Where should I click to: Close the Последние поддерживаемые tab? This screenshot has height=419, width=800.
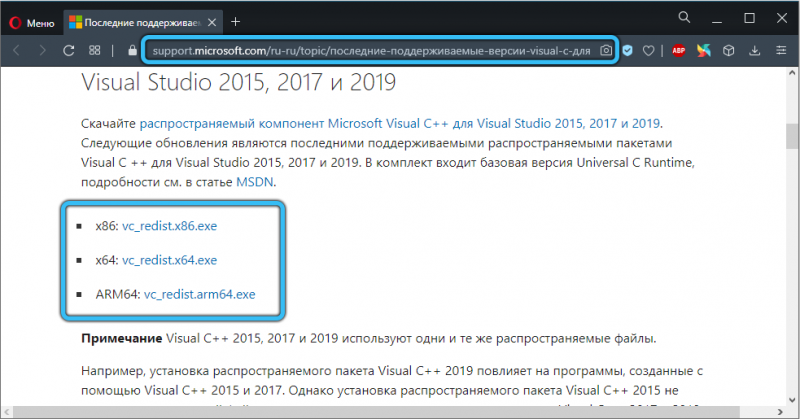[212, 22]
